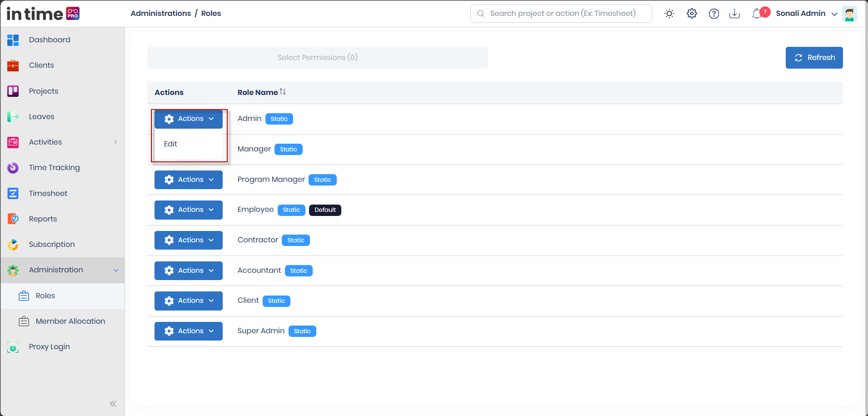Viewport: 868px width, 416px height.
Task: Click the Proxy Login sidebar icon
Action: coord(13,347)
